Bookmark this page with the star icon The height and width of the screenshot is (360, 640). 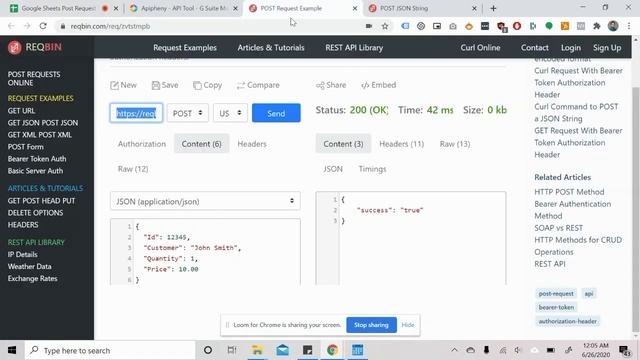pyautogui.click(x=384, y=26)
